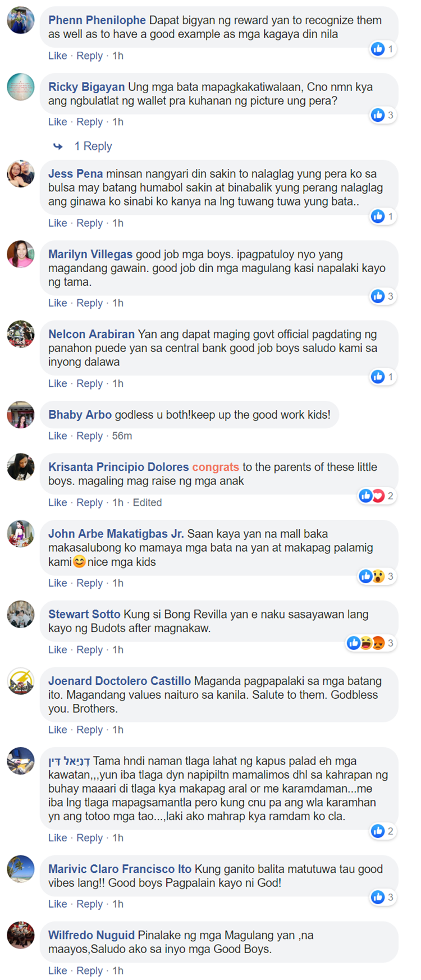Click the like reaction icon on Phenn Phenilophe's comment

click(x=378, y=49)
